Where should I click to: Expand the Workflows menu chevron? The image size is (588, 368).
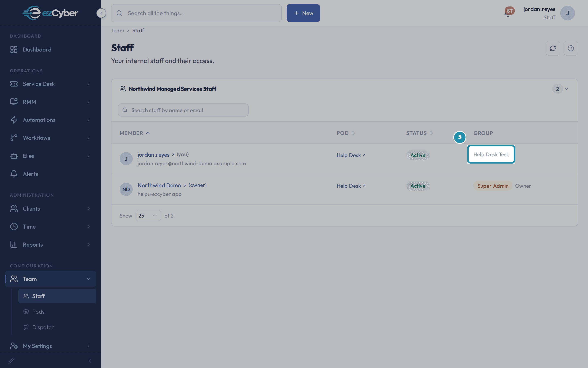[x=89, y=138]
